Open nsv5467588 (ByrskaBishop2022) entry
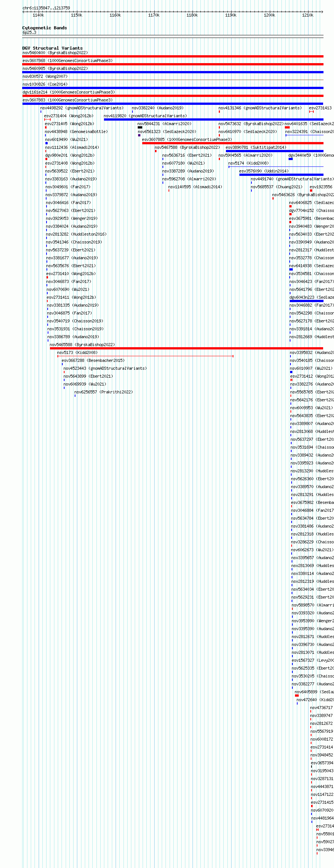The height and width of the screenshot is (868, 334). (x=187, y=147)
